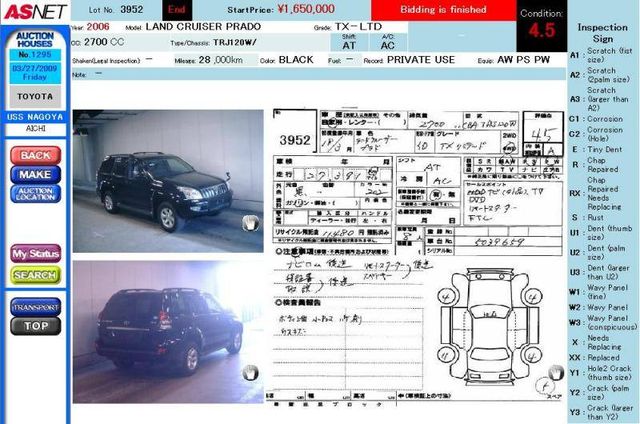Click the Condition 4.5 score box
Image resolution: width=640 pixels, height=424 pixels.
542,25
